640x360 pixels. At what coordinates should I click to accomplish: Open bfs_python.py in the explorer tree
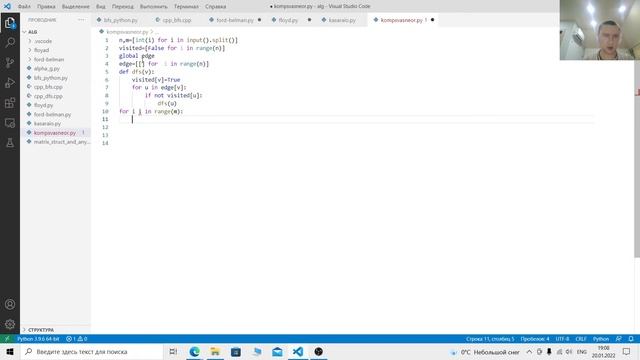pos(51,78)
